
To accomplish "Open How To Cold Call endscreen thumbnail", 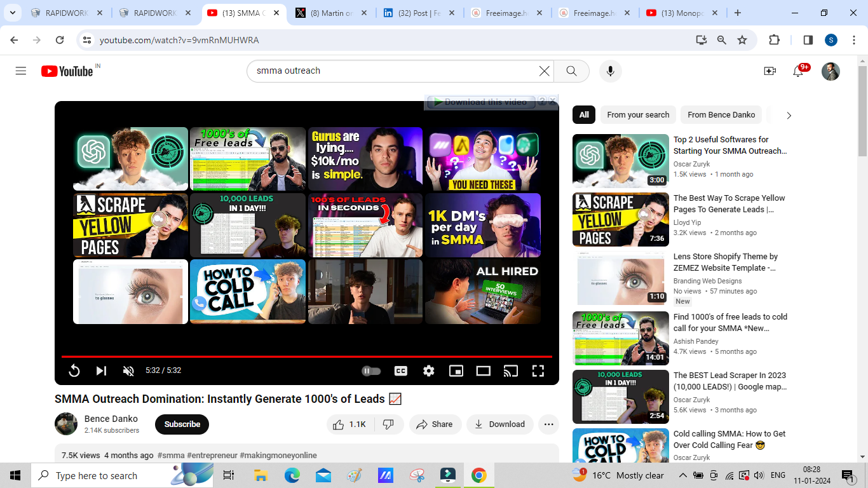I will pyautogui.click(x=248, y=291).
